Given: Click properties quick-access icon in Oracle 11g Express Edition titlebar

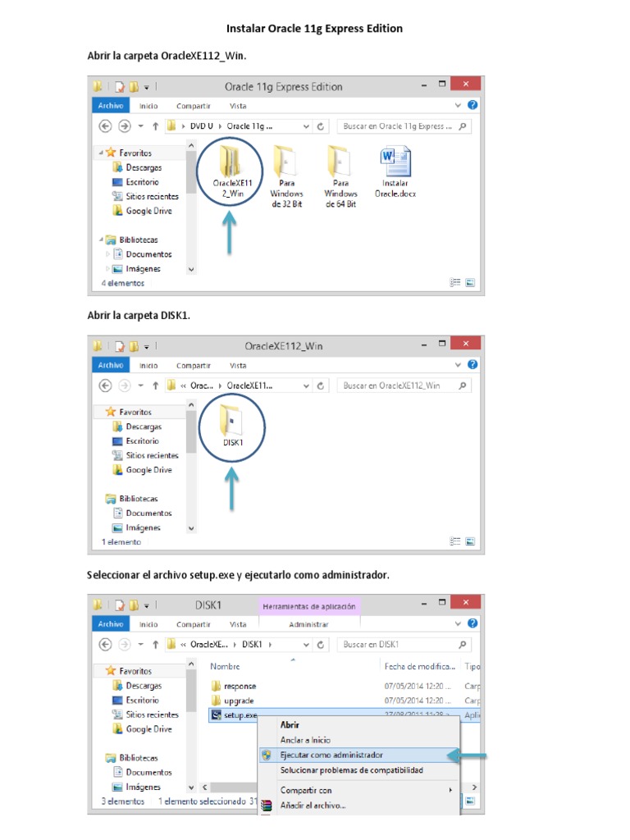Looking at the screenshot, I should [x=120, y=86].
